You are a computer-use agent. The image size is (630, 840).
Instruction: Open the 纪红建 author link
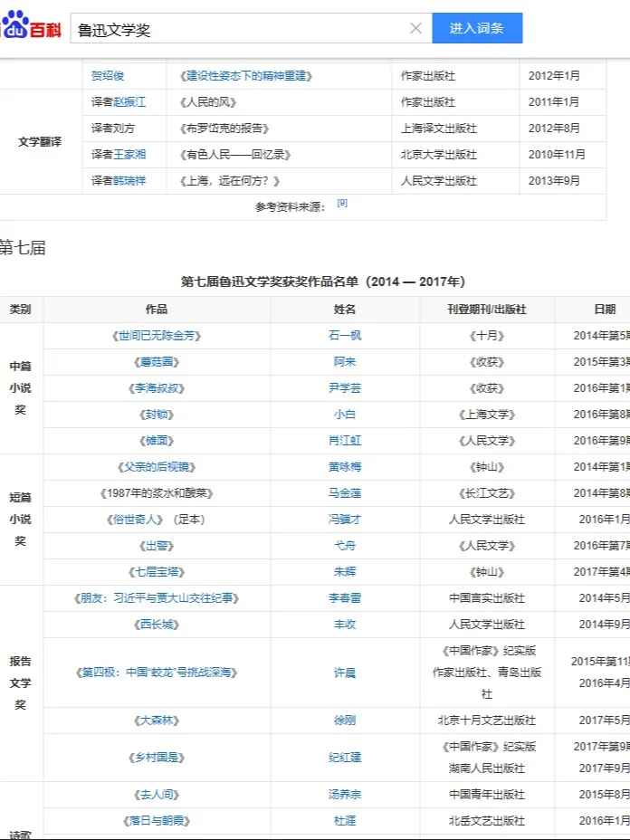point(345,758)
